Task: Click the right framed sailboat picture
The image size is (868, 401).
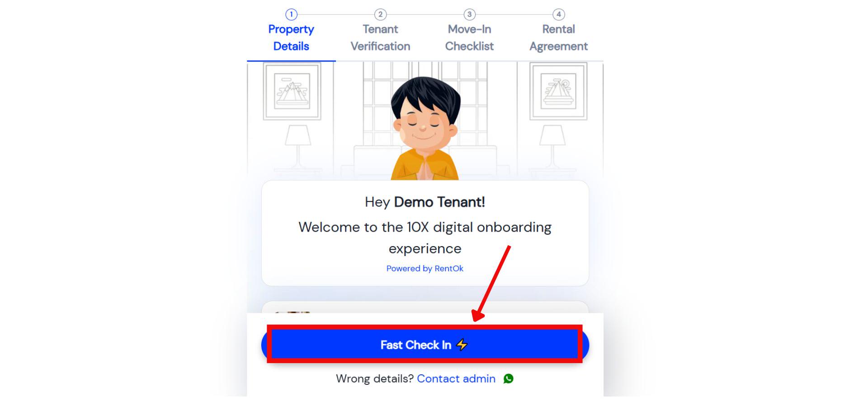Action: click(x=558, y=91)
